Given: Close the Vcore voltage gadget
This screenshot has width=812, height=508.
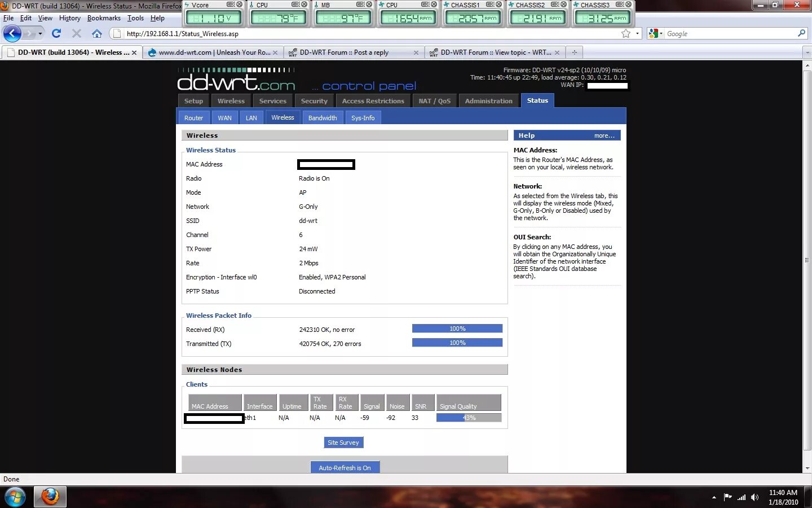Looking at the screenshot, I should tap(239, 5).
